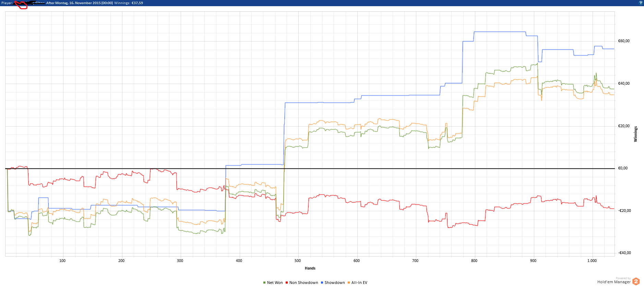644x287 pixels.
Task: Click the '€60,00' winnings axis label
Action: [x=624, y=41]
